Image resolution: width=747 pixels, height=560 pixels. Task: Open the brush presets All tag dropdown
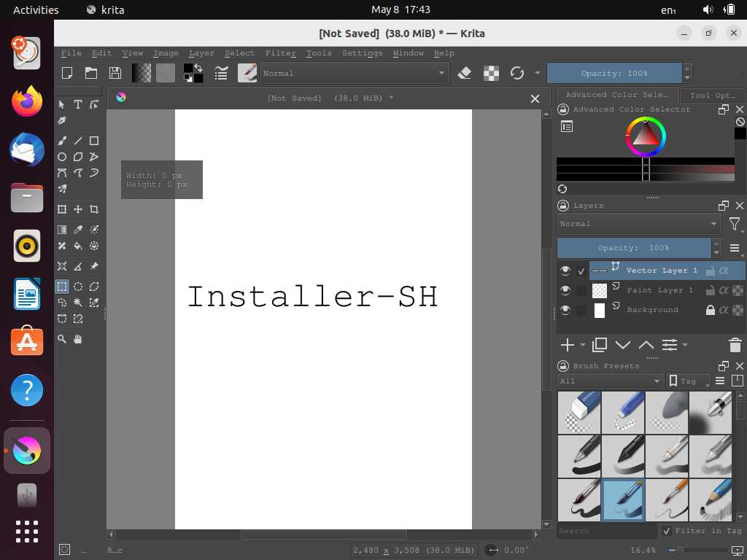tap(610, 381)
